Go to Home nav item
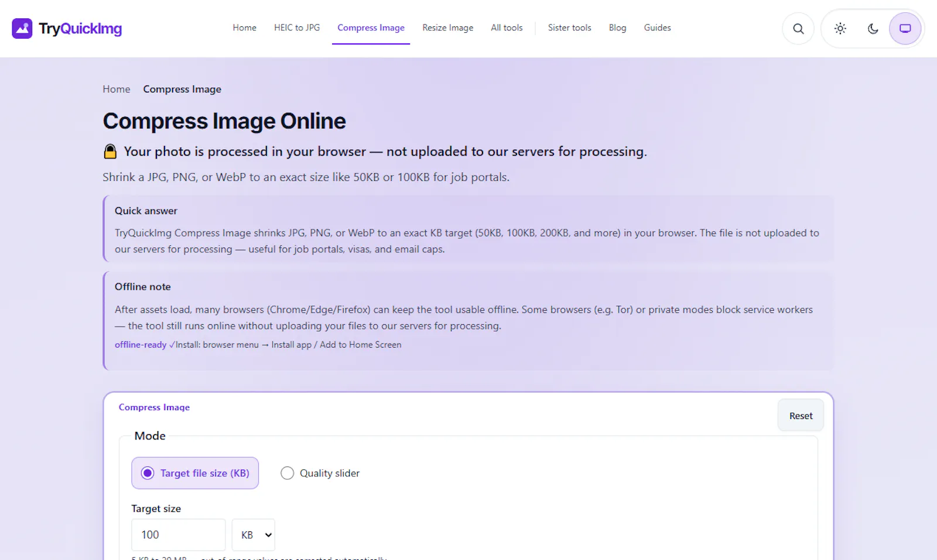This screenshot has height=560, width=937. tap(245, 28)
